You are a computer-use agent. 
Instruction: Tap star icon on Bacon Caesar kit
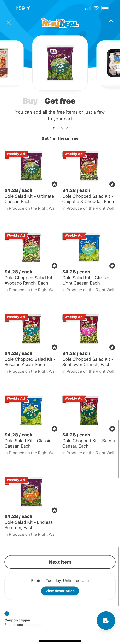pos(112,429)
